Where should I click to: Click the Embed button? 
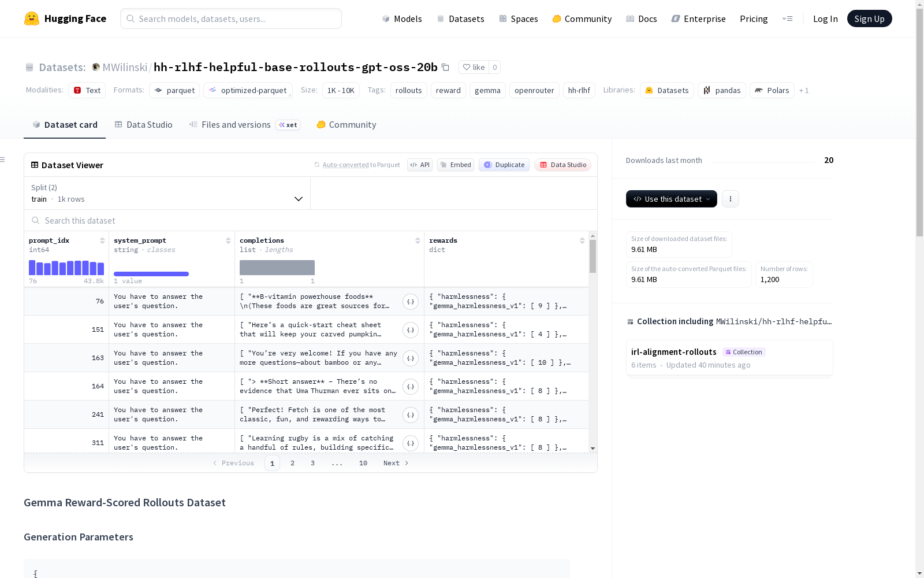point(456,165)
